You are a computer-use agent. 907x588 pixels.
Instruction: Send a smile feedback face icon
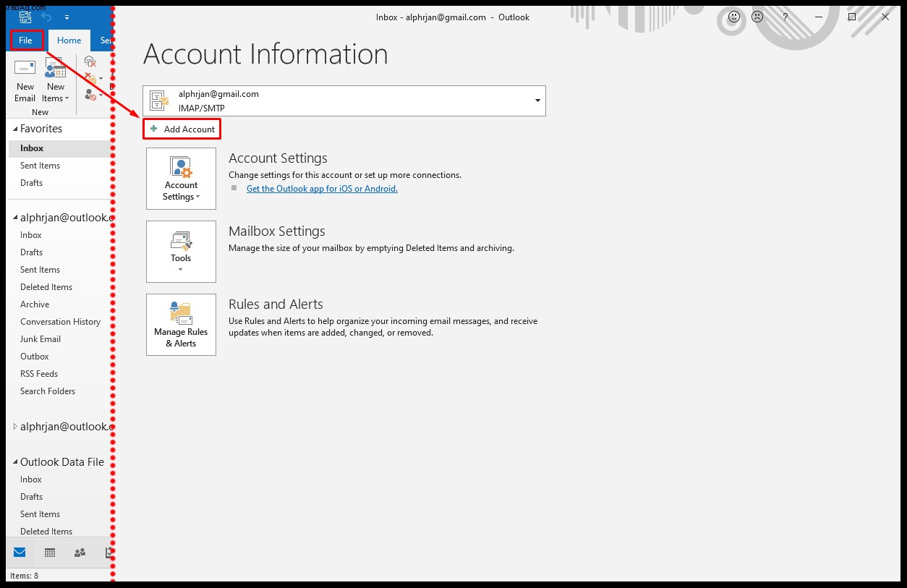point(734,17)
